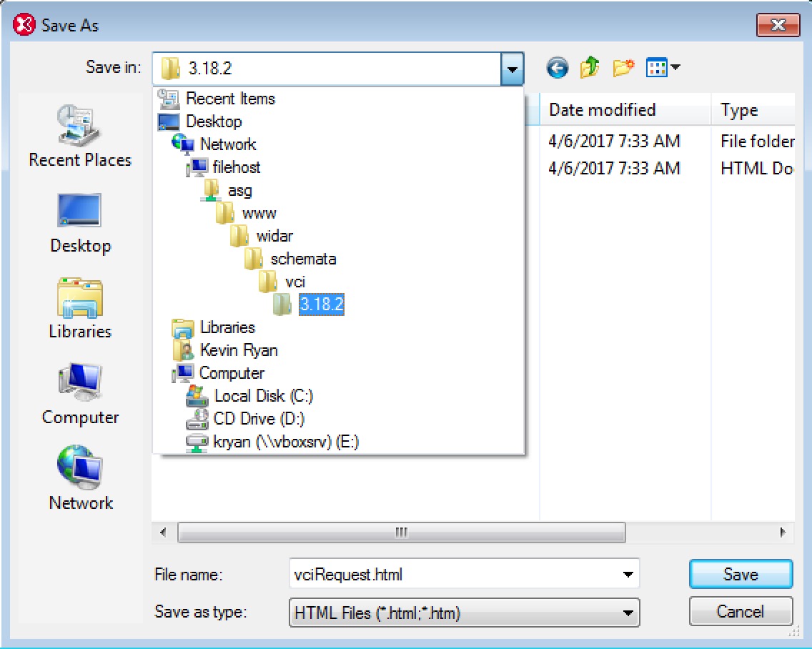Open the Save as type dropdown
Viewport: 812px width, 649px height.
point(465,613)
